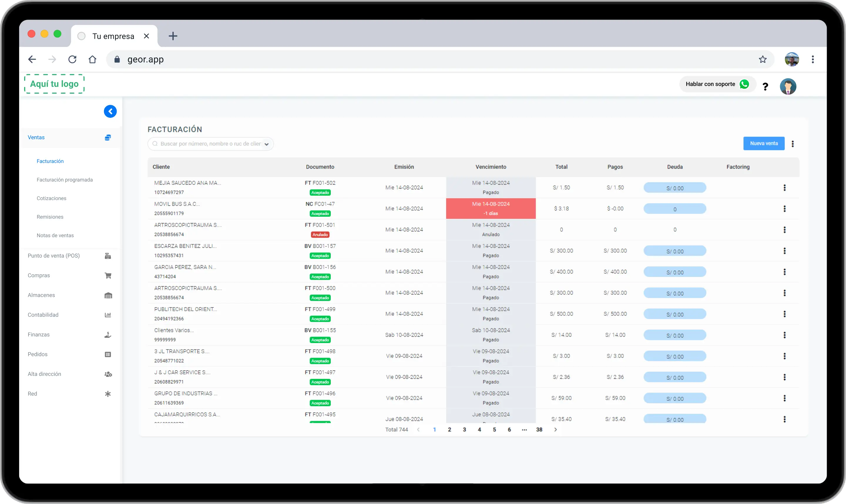Go back with browser back arrow
Image resolution: width=846 pixels, height=504 pixels.
tap(32, 59)
